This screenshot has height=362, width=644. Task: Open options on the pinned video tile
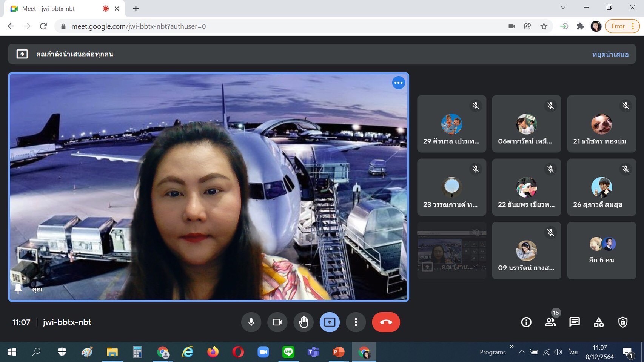398,83
